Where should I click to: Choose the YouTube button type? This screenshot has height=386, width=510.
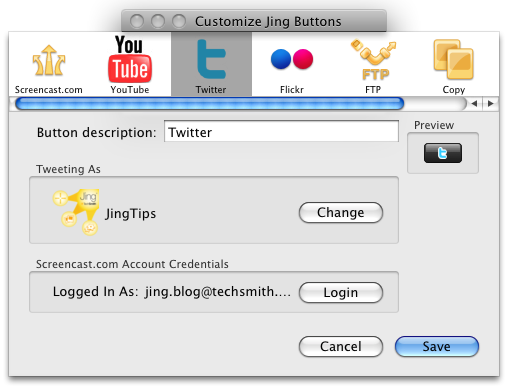point(130,65)
